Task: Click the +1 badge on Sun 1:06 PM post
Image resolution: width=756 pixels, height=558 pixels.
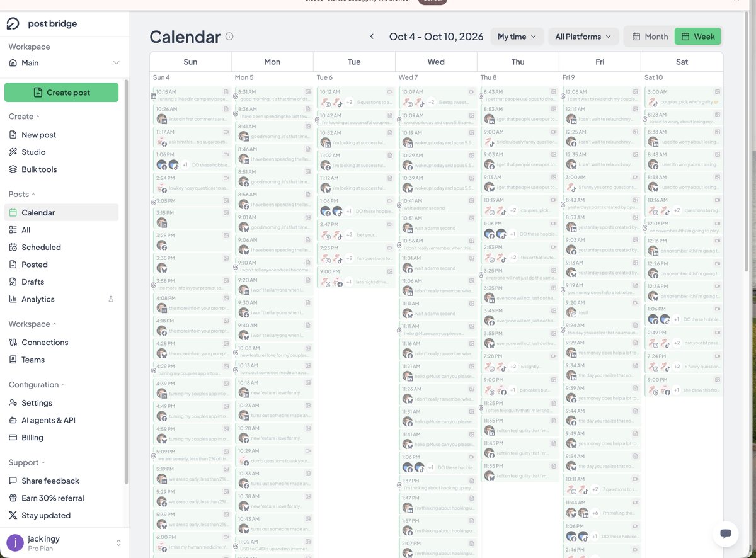Action: (x=185, y=165)
